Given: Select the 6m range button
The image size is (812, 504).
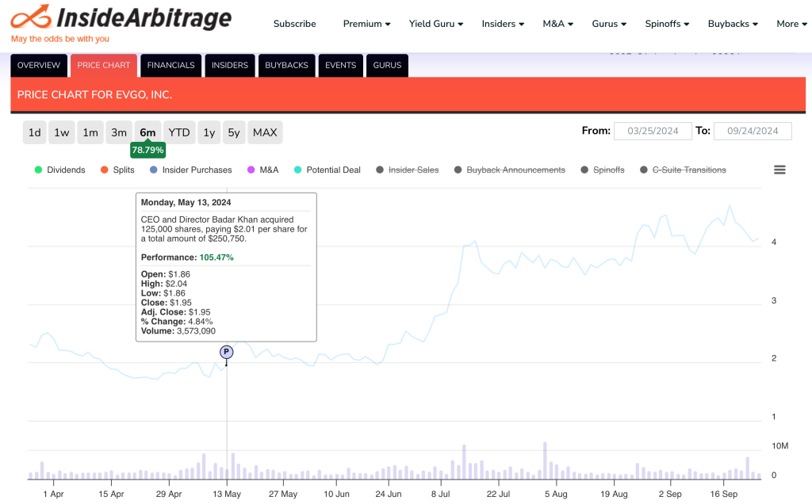Looking at the screenshot, I should tap(147, 132).
